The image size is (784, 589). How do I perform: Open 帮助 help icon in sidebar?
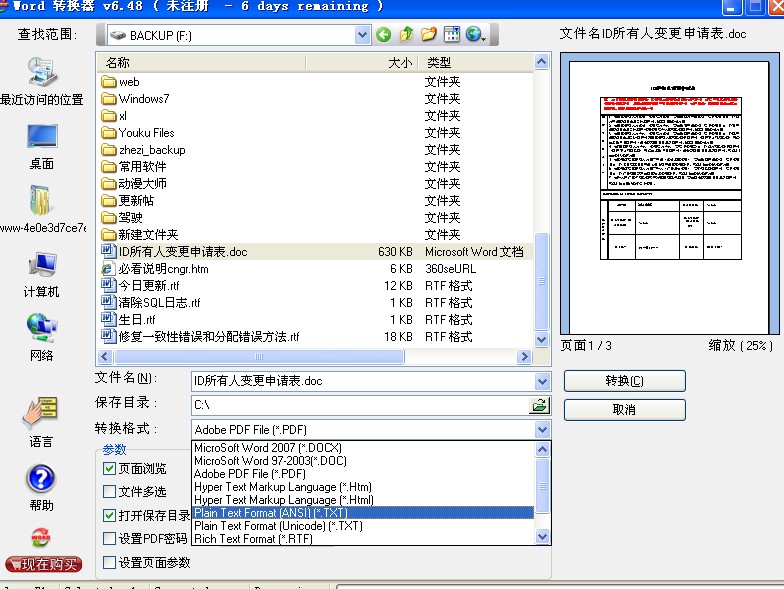coord(41,483)
